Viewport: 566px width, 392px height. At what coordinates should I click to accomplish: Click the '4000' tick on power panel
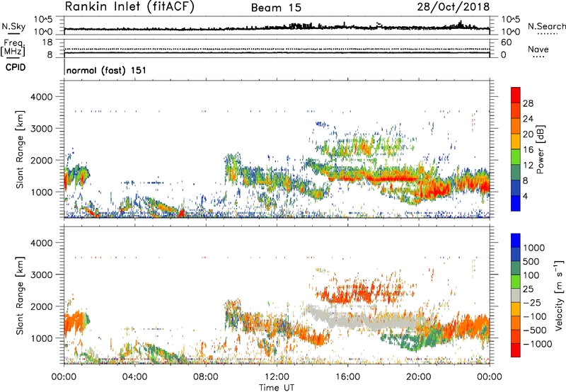click(42, 97)
